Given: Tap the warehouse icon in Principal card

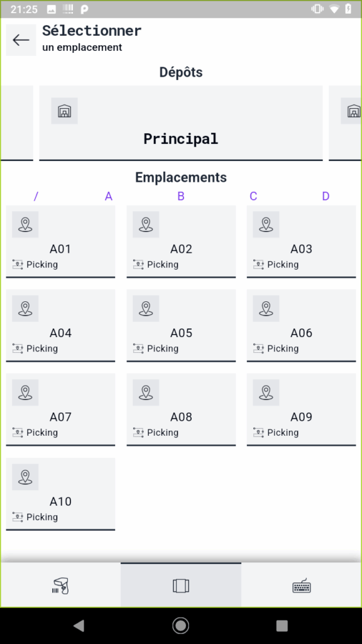Looking at the screenshot, I should point(65,111).
